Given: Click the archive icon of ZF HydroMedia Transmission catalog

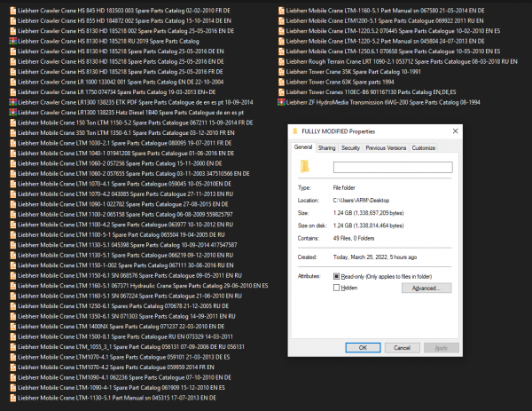Looking at the screenshot, I should [x=281, y=102].
